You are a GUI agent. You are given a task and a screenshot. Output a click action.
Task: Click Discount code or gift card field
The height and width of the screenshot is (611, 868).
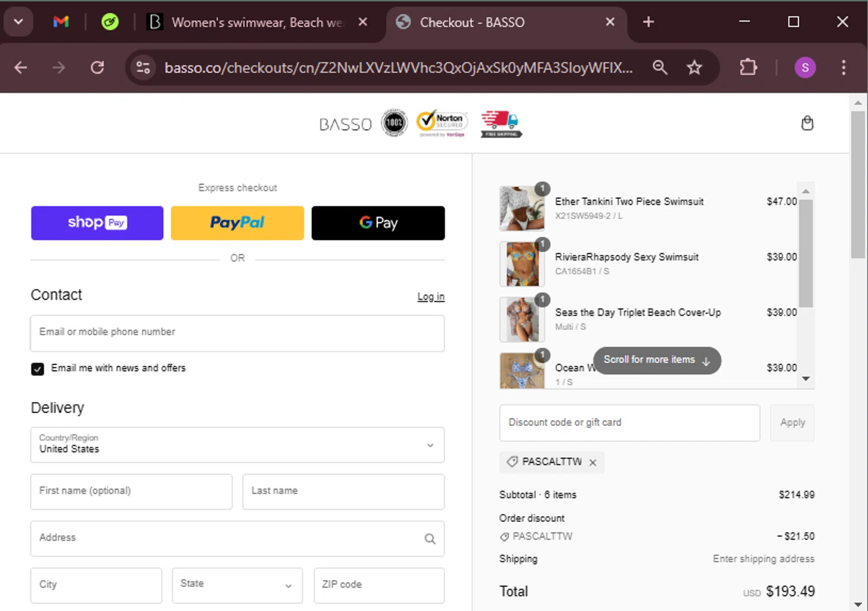tap(630, 423)
